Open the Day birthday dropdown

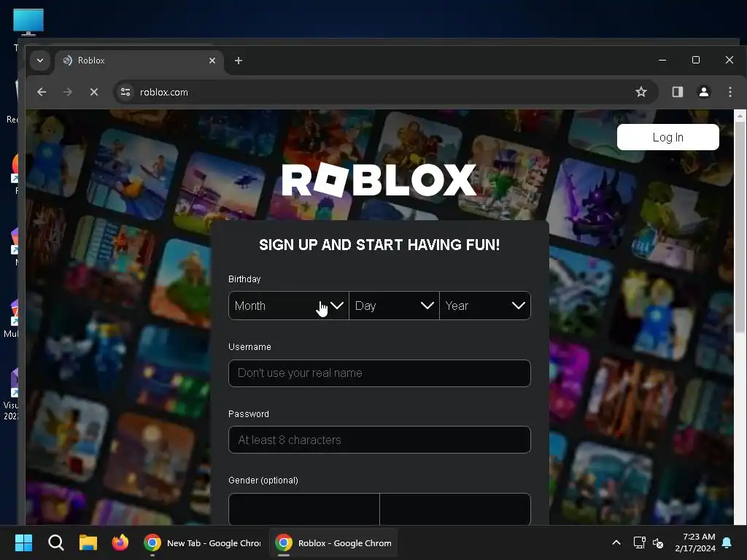tap(394, 306)
